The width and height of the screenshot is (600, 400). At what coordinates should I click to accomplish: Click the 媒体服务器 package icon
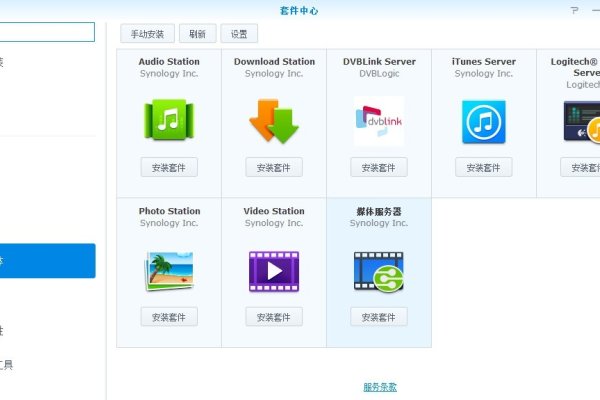379,271
